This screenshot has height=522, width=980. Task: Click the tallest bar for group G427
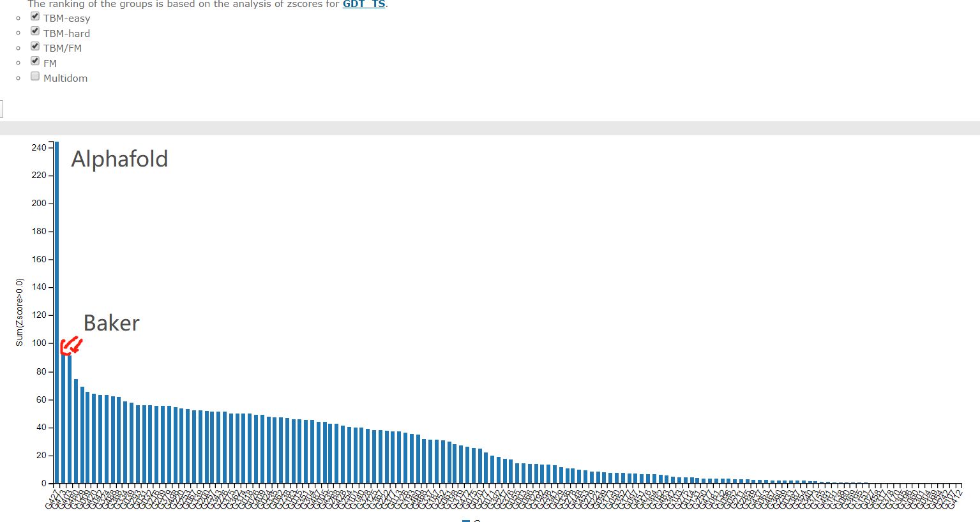tap(57, 312)
